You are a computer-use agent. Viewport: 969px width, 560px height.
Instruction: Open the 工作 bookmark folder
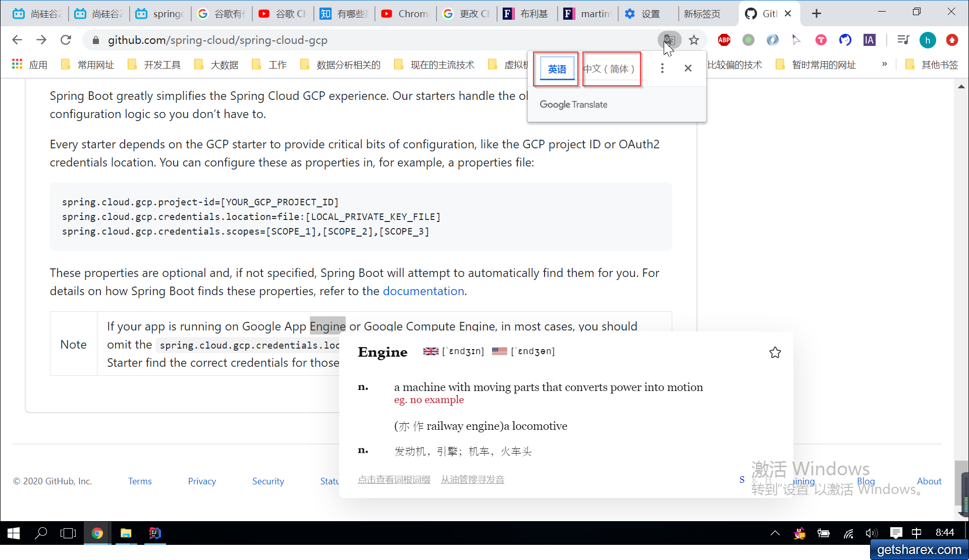click(269, 65)
